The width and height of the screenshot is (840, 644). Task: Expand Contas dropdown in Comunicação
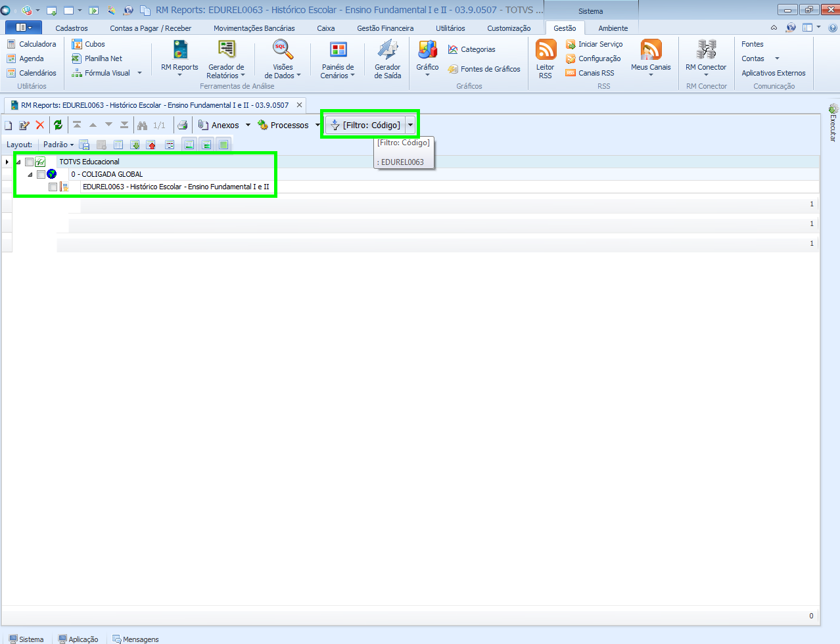777,58
